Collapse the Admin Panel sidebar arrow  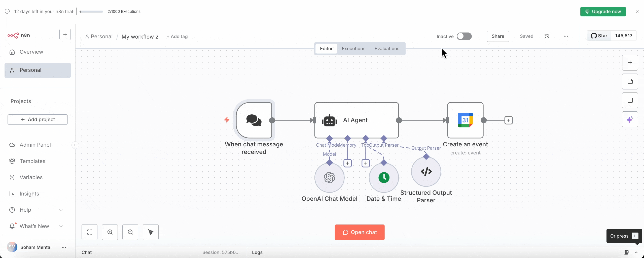pos(75,145)
